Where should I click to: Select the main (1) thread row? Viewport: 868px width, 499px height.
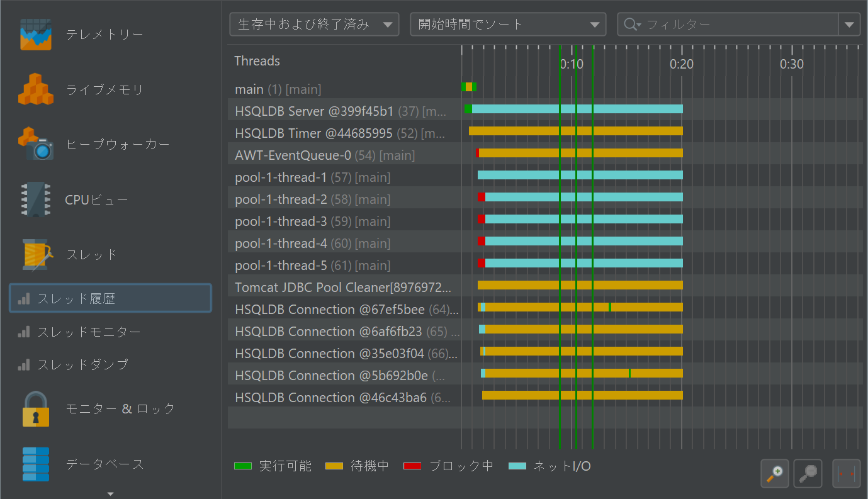tap(545, 87)
